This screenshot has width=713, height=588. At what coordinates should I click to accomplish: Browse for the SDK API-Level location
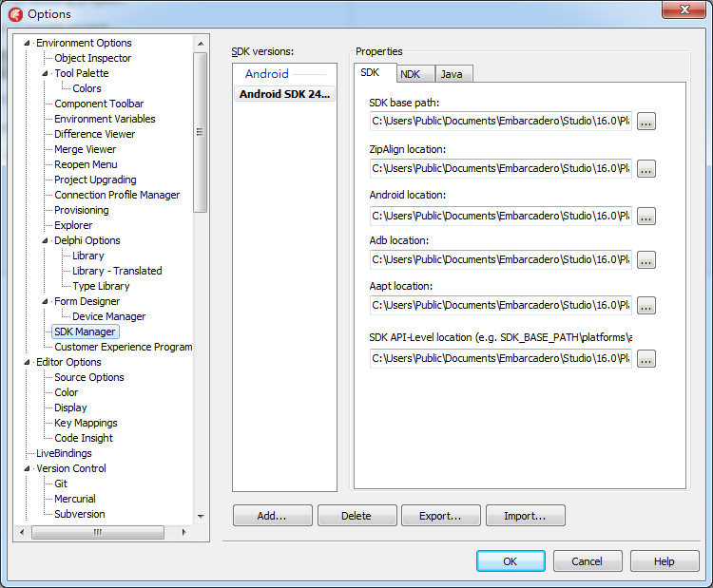(x=646, y=359)
